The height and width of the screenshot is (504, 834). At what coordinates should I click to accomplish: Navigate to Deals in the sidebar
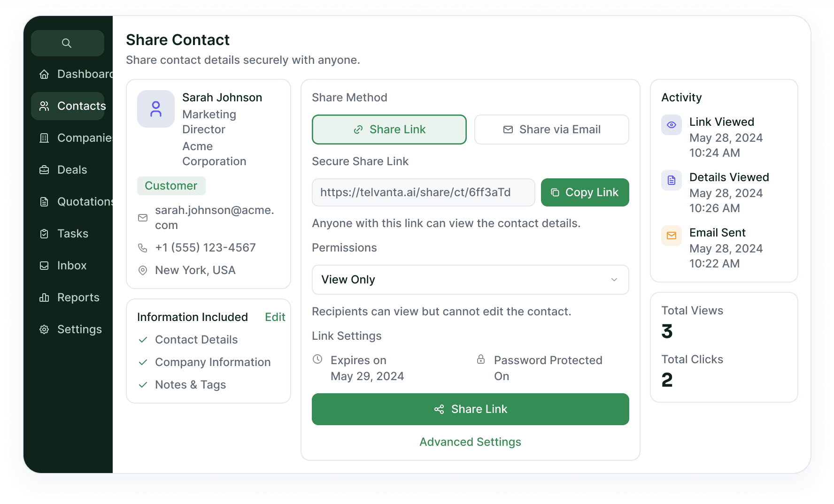(x=68, y=170)
